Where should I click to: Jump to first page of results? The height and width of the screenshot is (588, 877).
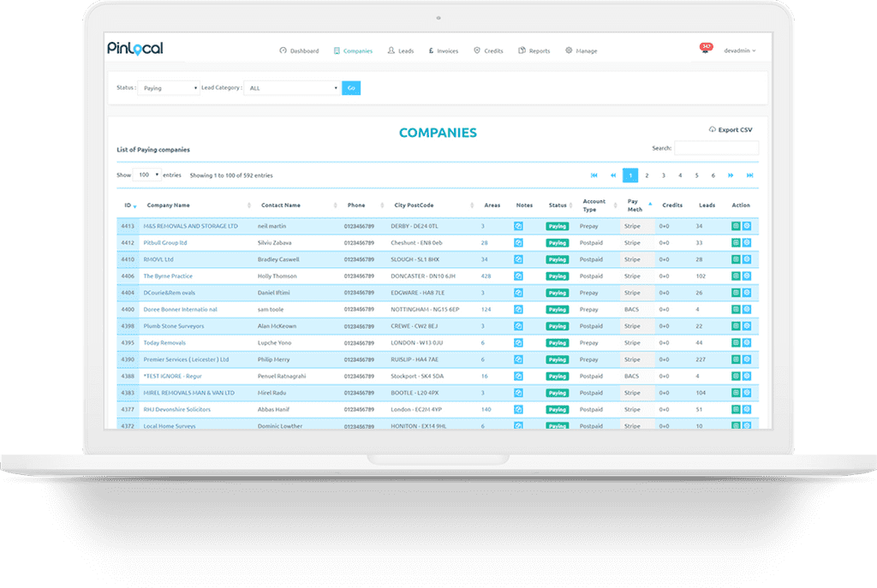594,175
